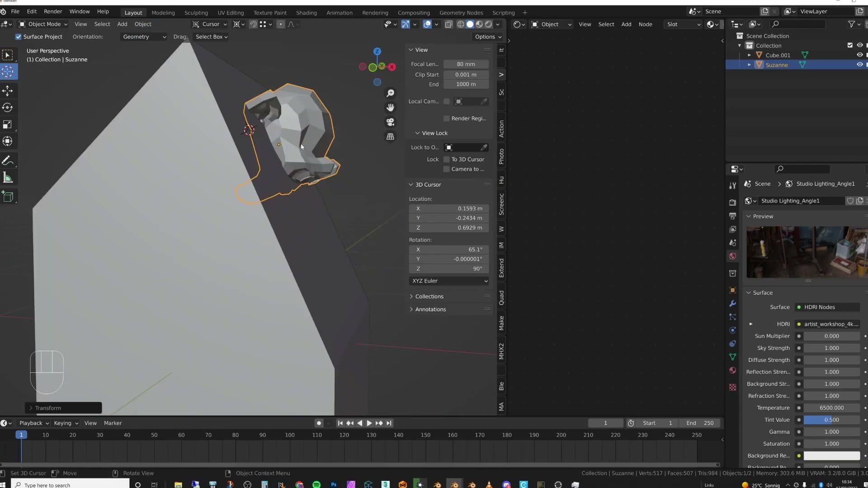868x488 pixels.
Task: Open the File menu
Action: coord(15,12)
